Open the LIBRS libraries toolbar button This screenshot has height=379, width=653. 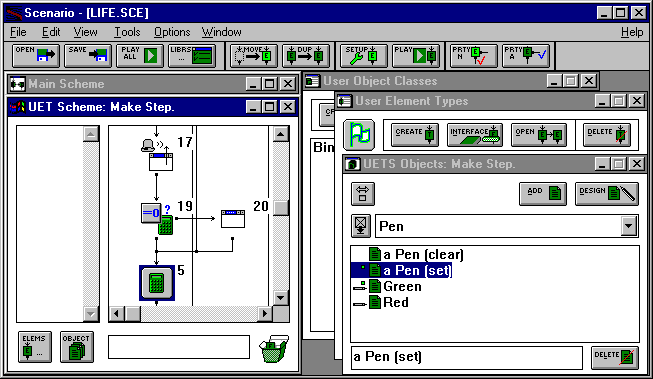(x=192, y=55)
